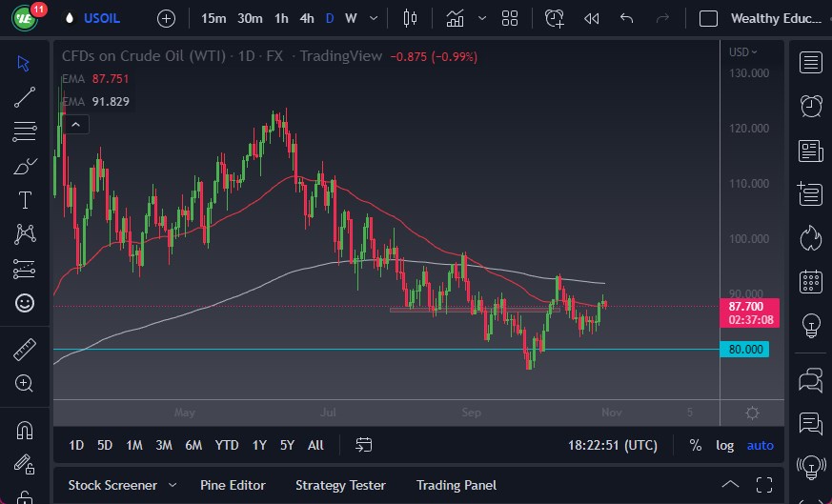
Task: Open the emoji icons tool
Action: pos(25,303)
